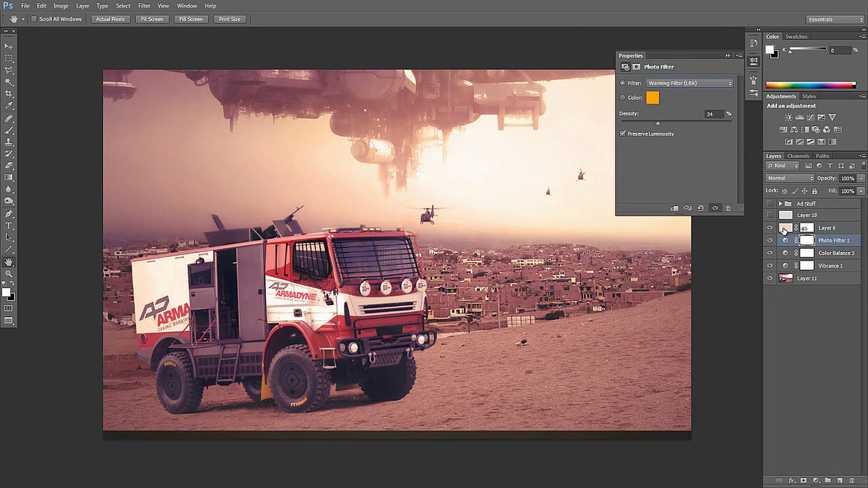The image size is (868, 488).
Task: Add a Brightness/Contrast adjustment
Action: coord(788,117)
